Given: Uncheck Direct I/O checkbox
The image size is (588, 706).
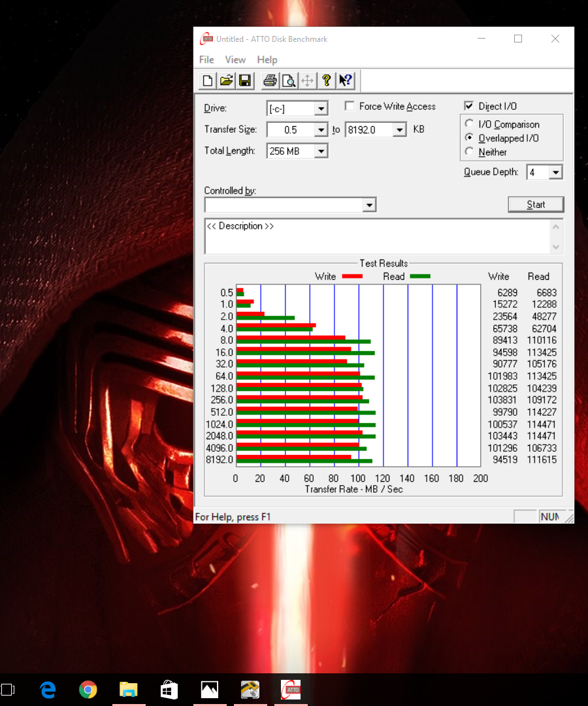Looking at the screenshot, I should pos(469,106).
